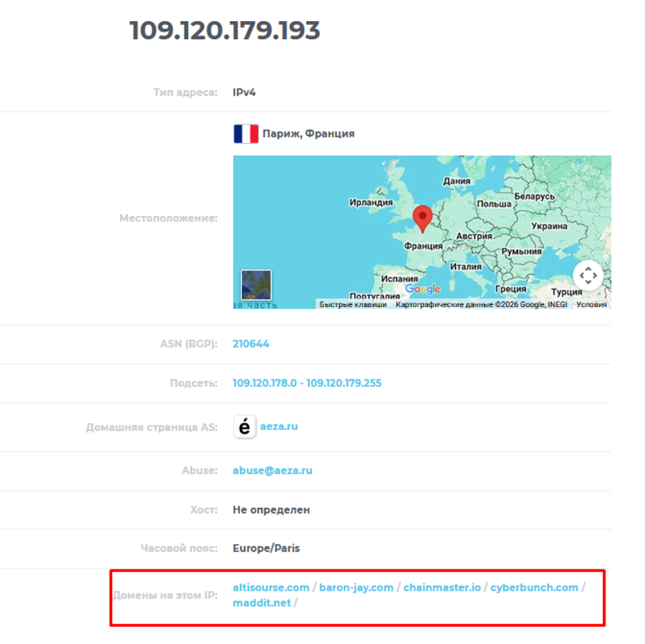Open subnet start address 109.120.178.0 link

(265, 383)
